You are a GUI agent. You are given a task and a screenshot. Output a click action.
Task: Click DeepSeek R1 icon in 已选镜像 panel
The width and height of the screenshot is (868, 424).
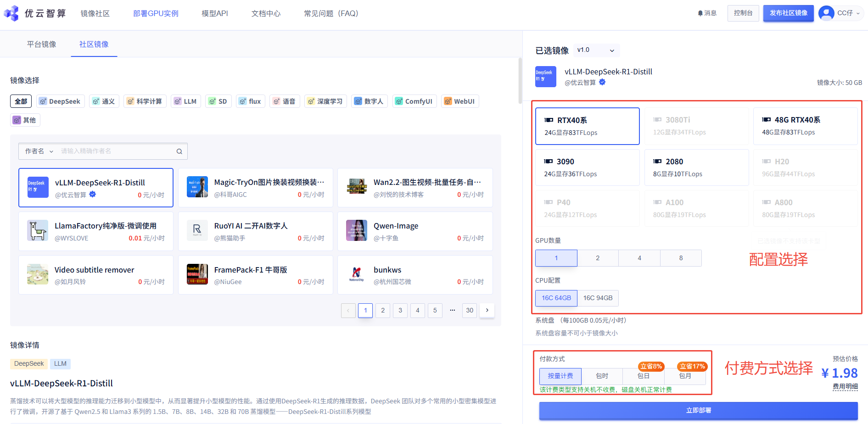[x=546, y=77]
